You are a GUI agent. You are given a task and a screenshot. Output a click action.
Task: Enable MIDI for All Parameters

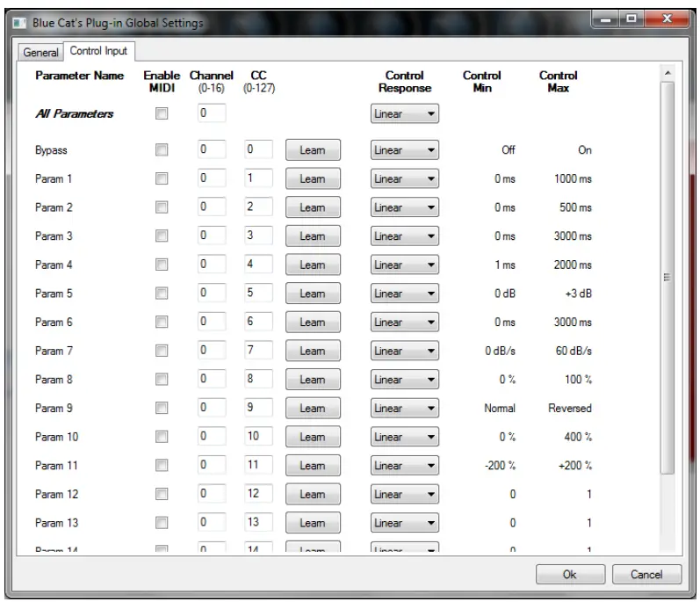point(162,113)
